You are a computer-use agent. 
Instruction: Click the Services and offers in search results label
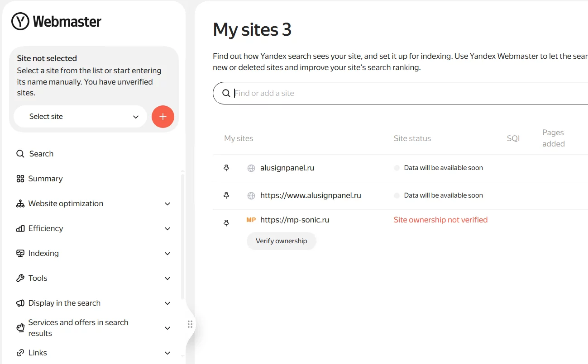click(x=78, y=328)
